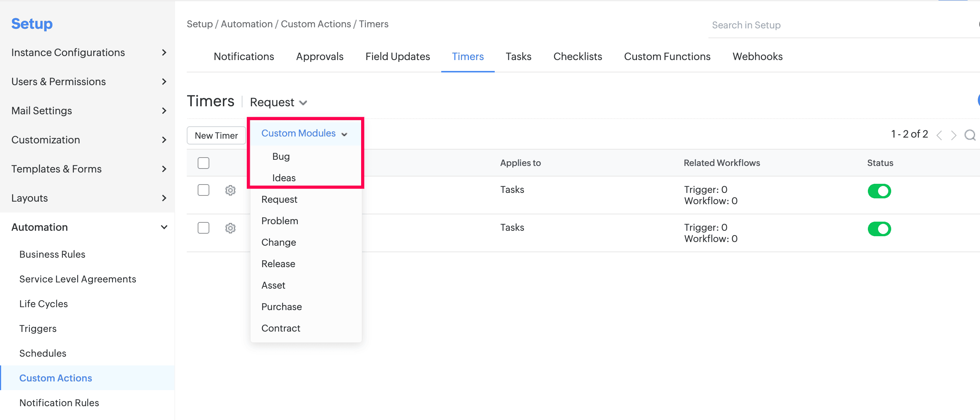
Task: Select Bug from the Custom Modules list
Action: coord(281,156)
